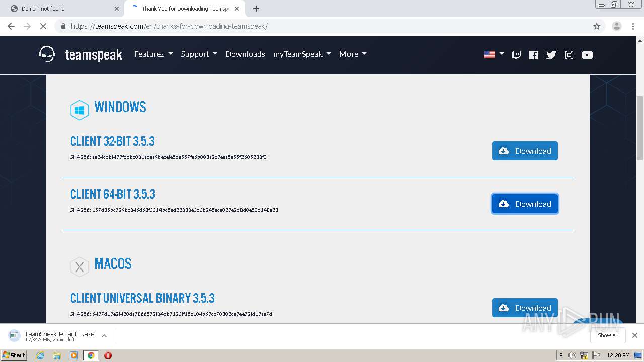
Task: Expand the More menu
Action: (x=353, y=54)
